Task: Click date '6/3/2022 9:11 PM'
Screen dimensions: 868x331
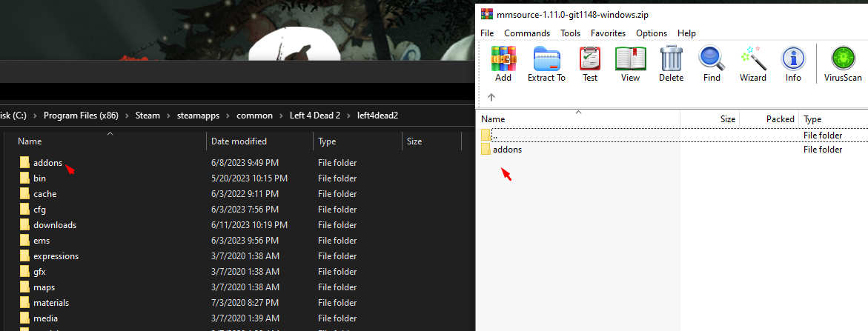Action: coord(245,194)
